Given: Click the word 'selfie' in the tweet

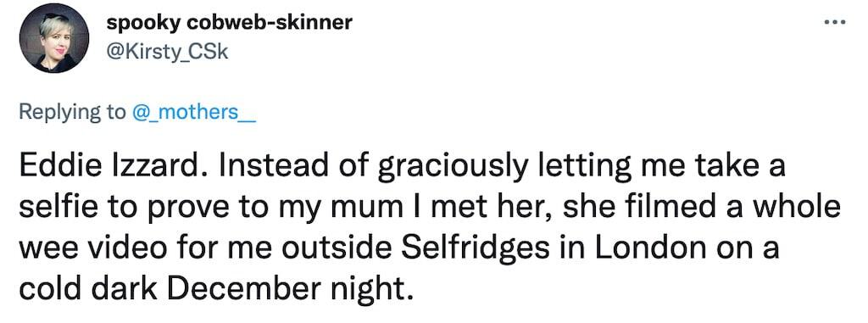Looking at the screenshot, I should (x=54, y=208).
